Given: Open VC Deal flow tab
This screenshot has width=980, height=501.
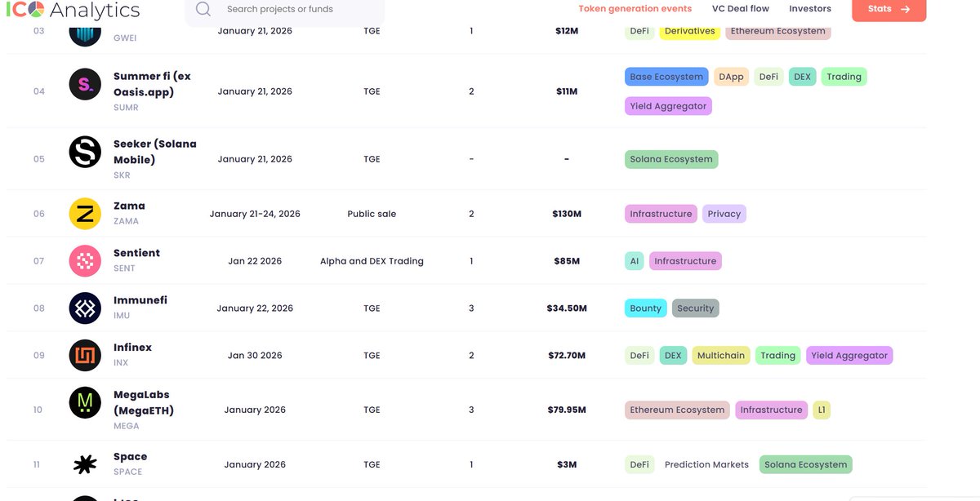Looking at the screenshot, I should pyautogui.click(x=741, y=9).
